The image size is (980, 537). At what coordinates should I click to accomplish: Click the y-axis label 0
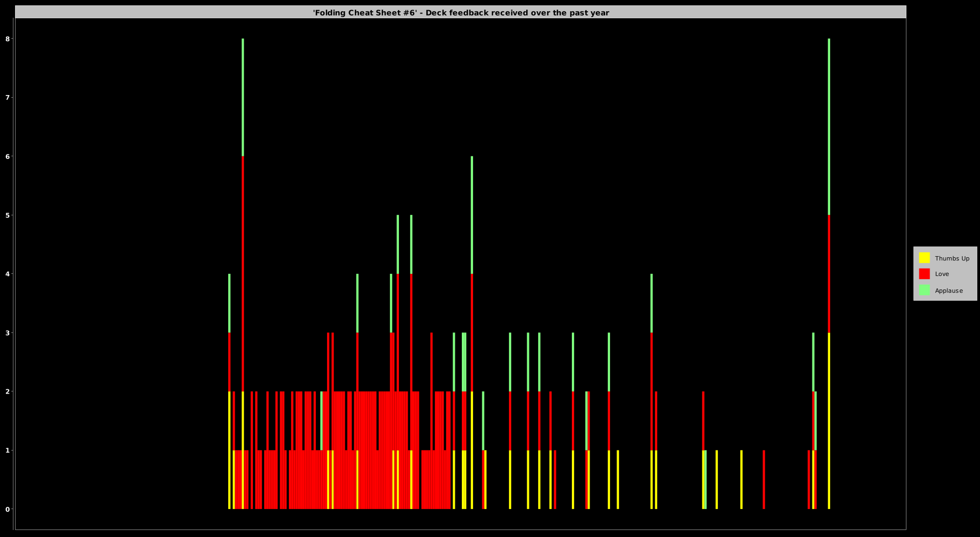click(8, 509)
